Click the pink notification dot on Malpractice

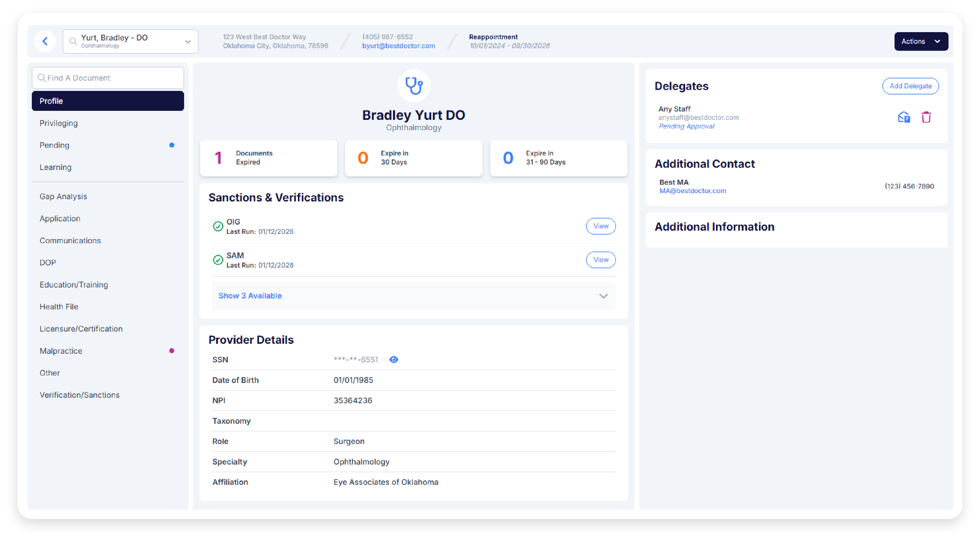tap(172, 350)
